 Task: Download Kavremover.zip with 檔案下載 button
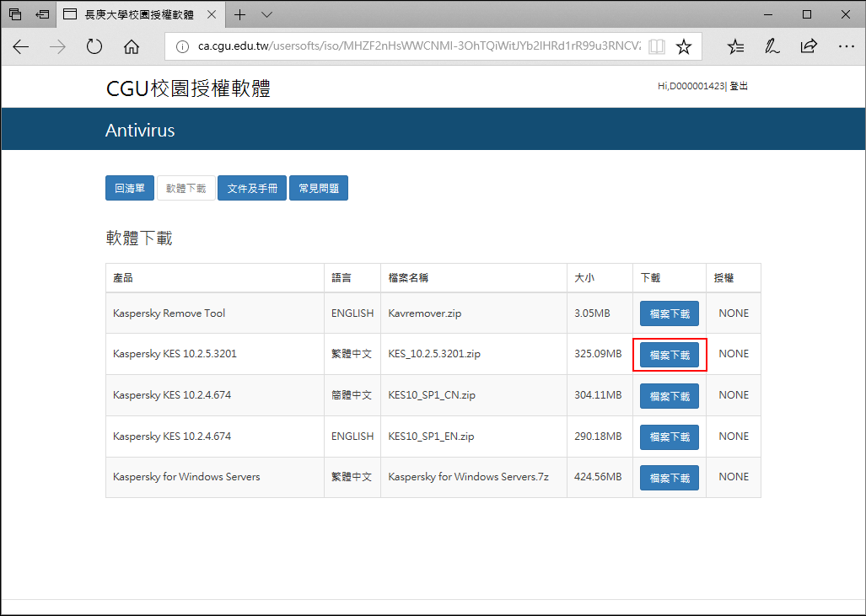pos(670,313)
